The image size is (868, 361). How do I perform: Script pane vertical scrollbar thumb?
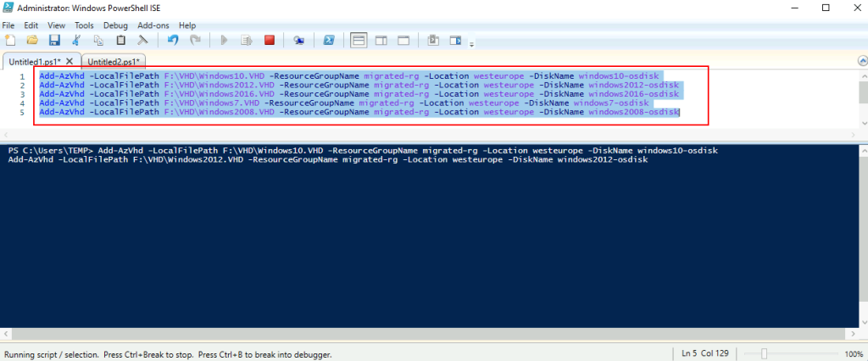point(863,92)
